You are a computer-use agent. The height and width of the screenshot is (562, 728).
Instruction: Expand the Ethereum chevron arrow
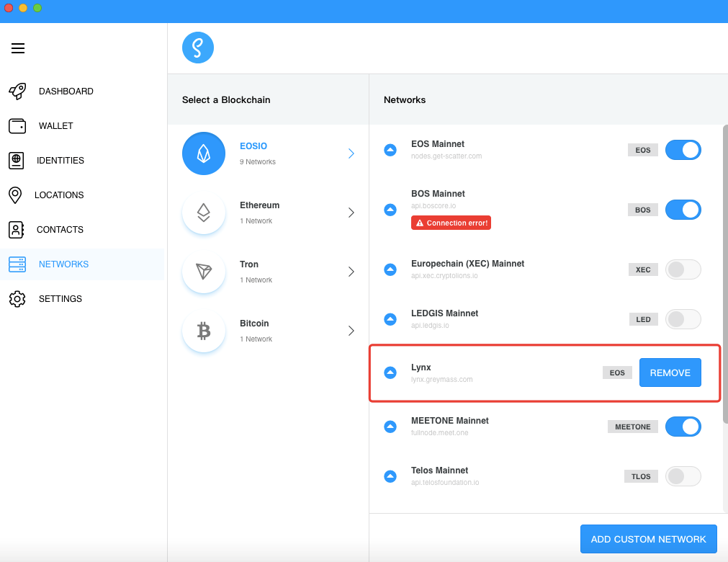tap(351, 213)
